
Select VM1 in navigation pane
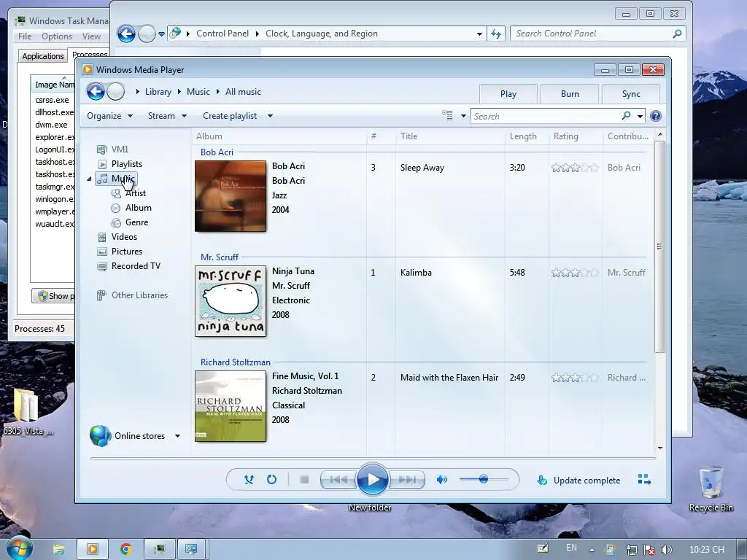coord(120,149)
